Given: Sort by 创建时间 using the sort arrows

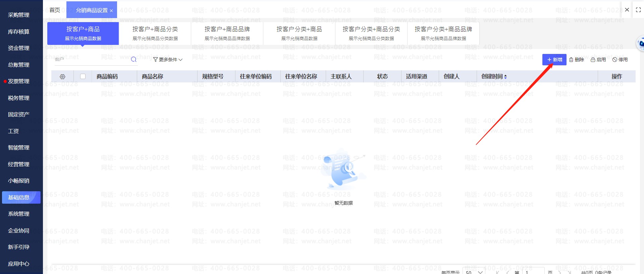Looking at the screenshot, I should click(x=505, y=77).
